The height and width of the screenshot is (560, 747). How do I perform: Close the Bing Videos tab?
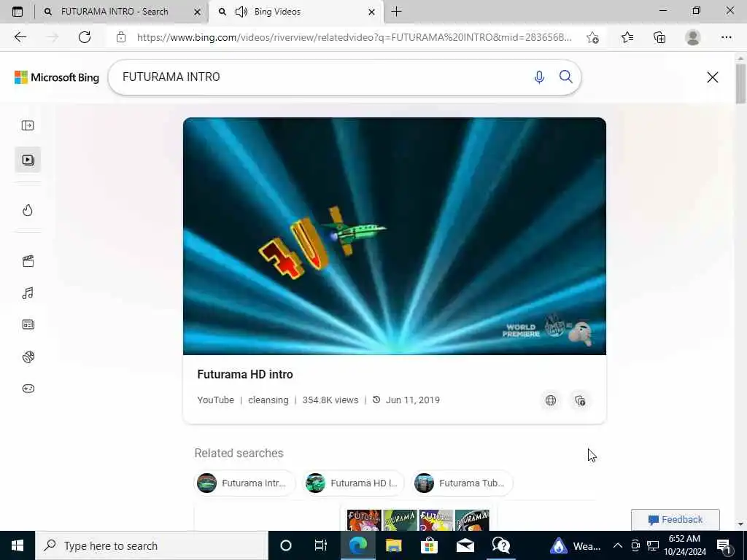coord(371,12)
